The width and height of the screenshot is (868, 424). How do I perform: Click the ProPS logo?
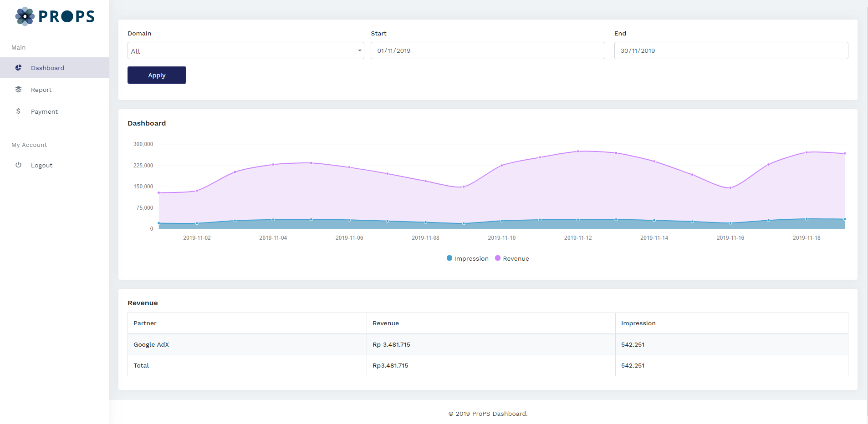[x=55, y=16]
